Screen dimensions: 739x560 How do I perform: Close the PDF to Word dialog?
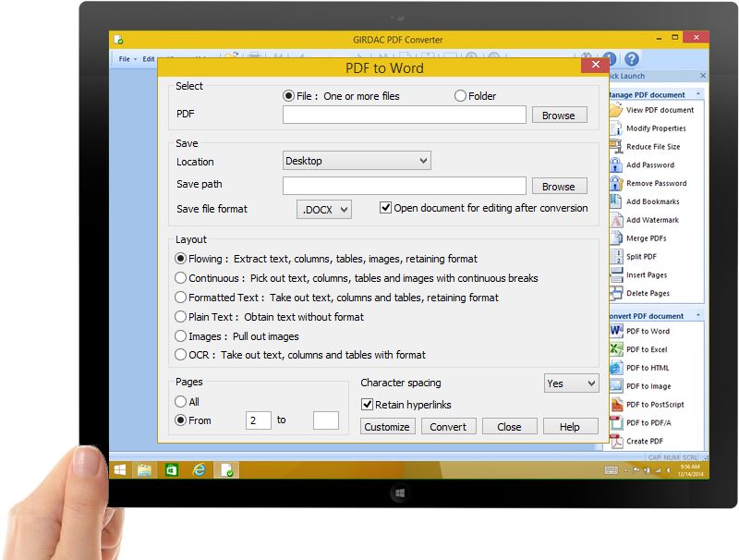[x=595, y=65]
